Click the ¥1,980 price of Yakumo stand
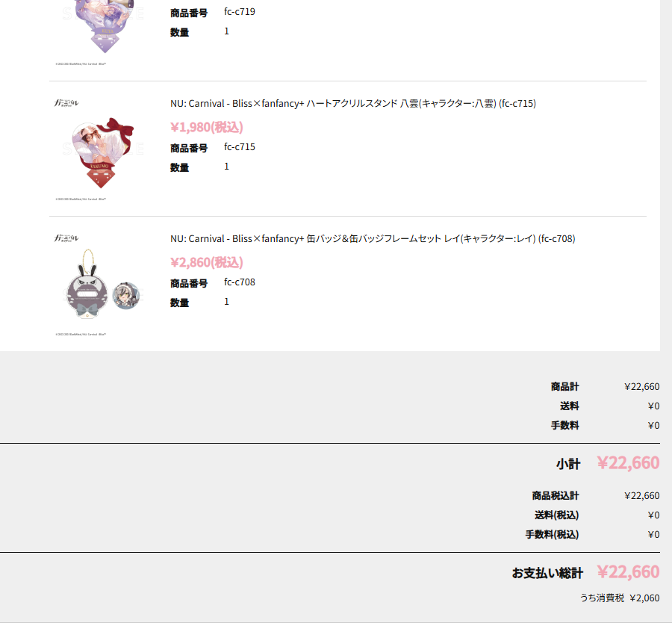 click(207, 127)
